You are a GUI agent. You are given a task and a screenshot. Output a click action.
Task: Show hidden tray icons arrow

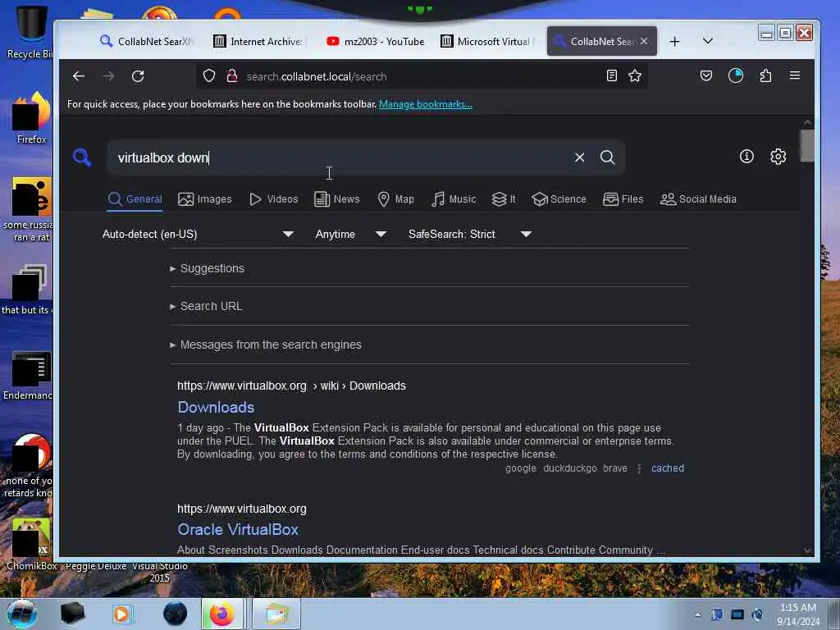pyautogui.click(x=697, y=614)
